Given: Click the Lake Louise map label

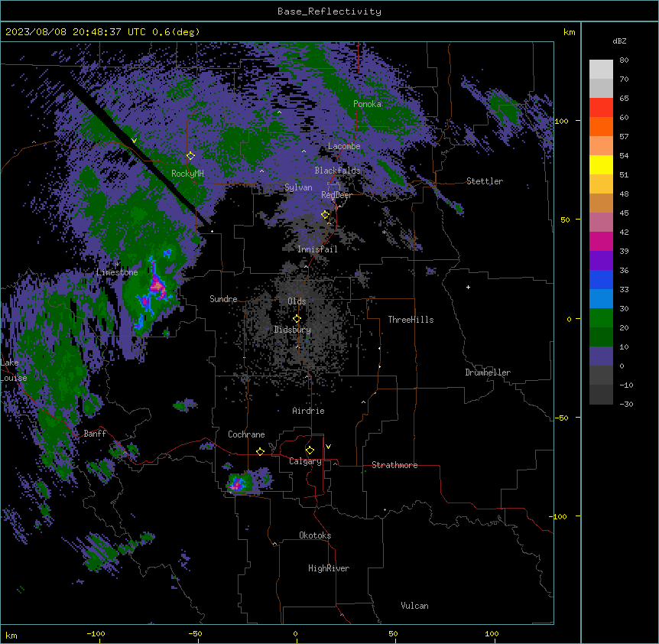Looking at the screenshot, I should point(14,370).
